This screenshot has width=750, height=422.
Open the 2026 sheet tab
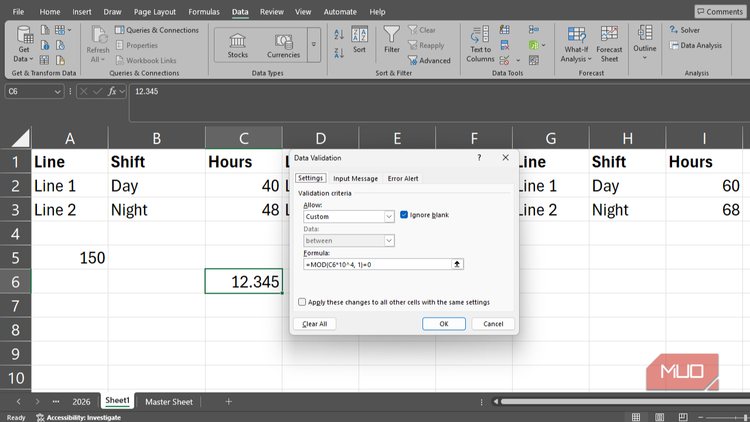(81, 402)
